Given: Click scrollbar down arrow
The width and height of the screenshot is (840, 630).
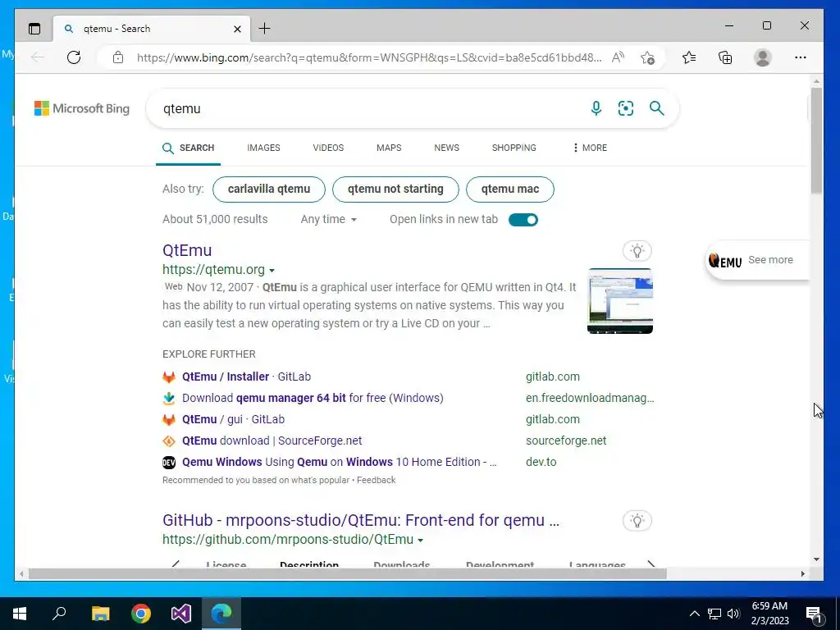Looking at the screenshot, I should pyautogui.click(x=816, y=559).
